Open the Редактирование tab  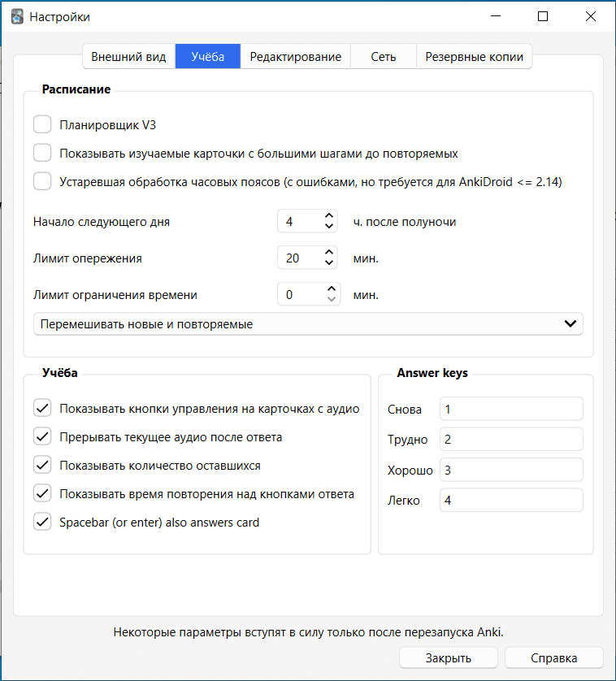tap(295, 57)
